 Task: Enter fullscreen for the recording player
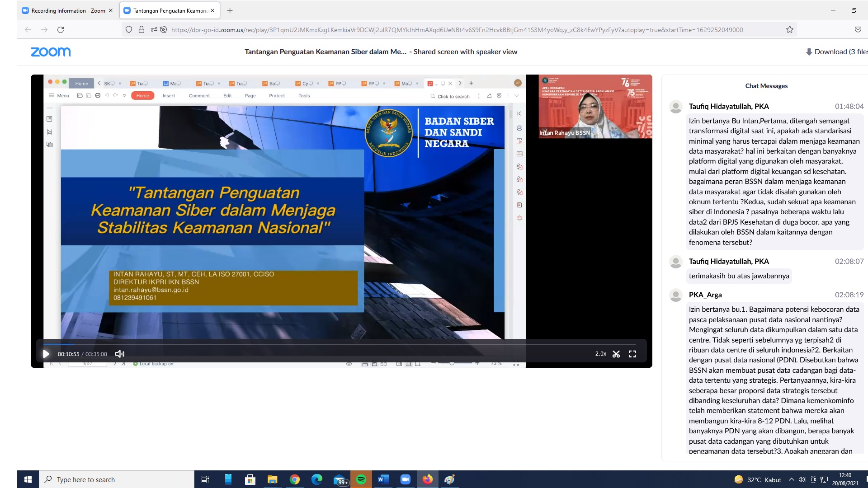click(x=632, y=354)
